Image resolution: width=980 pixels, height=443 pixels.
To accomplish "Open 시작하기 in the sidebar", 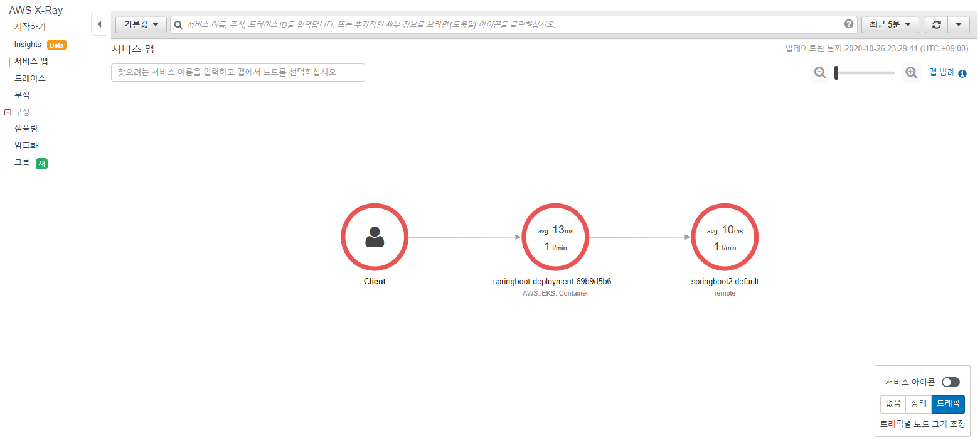I will pos(30,27).
